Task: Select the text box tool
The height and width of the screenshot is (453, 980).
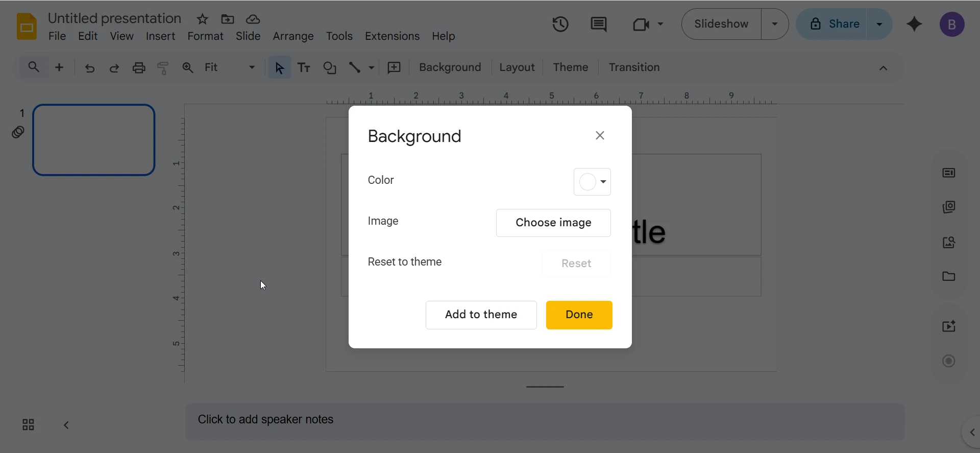Action: [x=304, y=67]
